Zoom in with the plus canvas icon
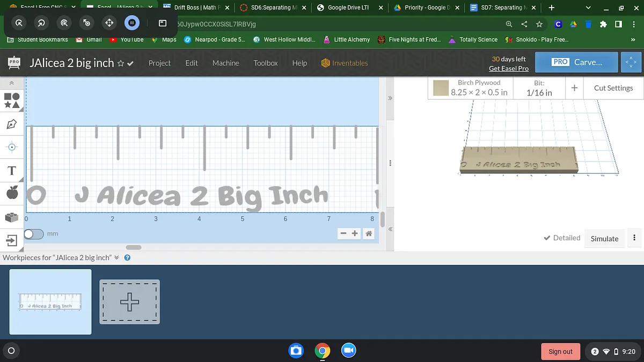 pos(355,233)
